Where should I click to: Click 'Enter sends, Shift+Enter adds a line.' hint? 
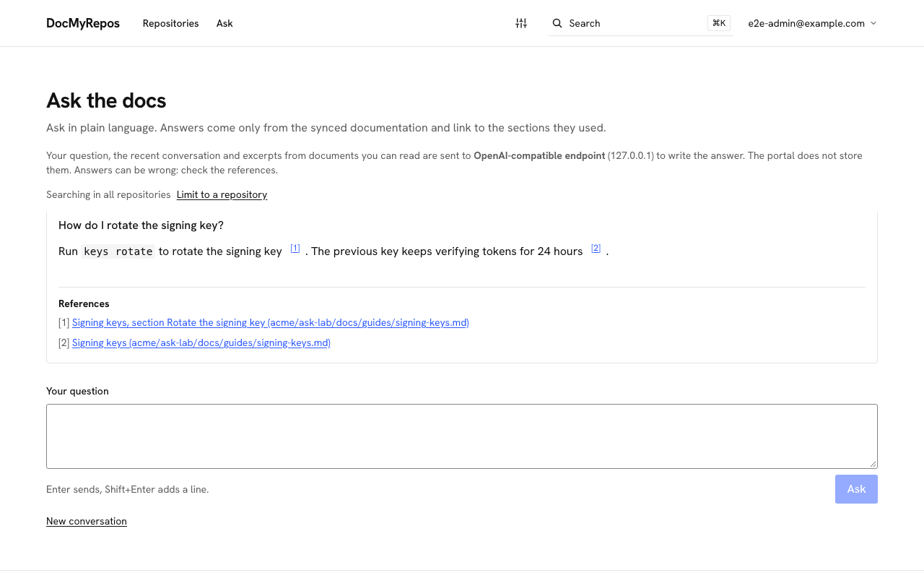(128, 489)
